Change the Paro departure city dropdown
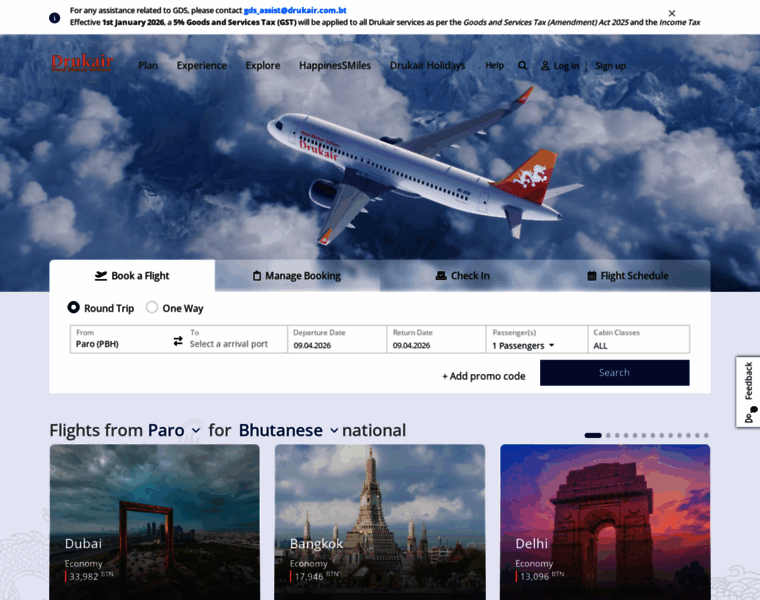Image resolution: width=760 pixels, height=600 pixels. pyautogui.click(x=174, y=430)
